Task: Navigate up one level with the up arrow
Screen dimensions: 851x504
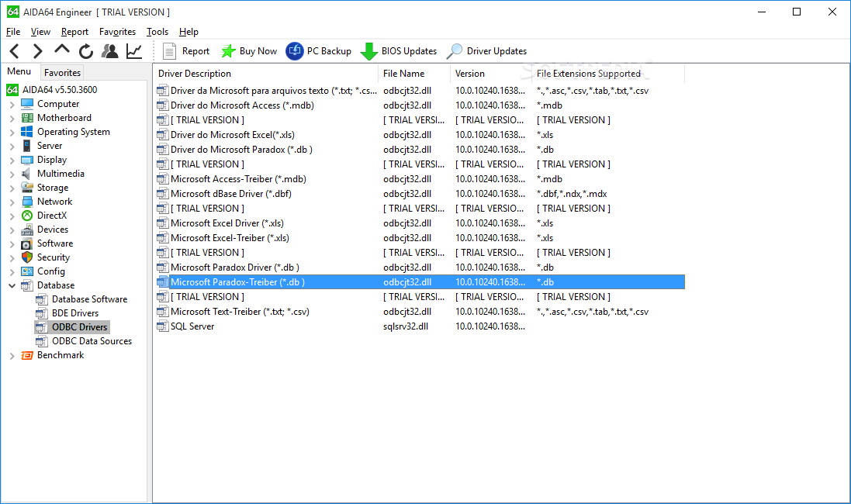Action: (62, 50)
